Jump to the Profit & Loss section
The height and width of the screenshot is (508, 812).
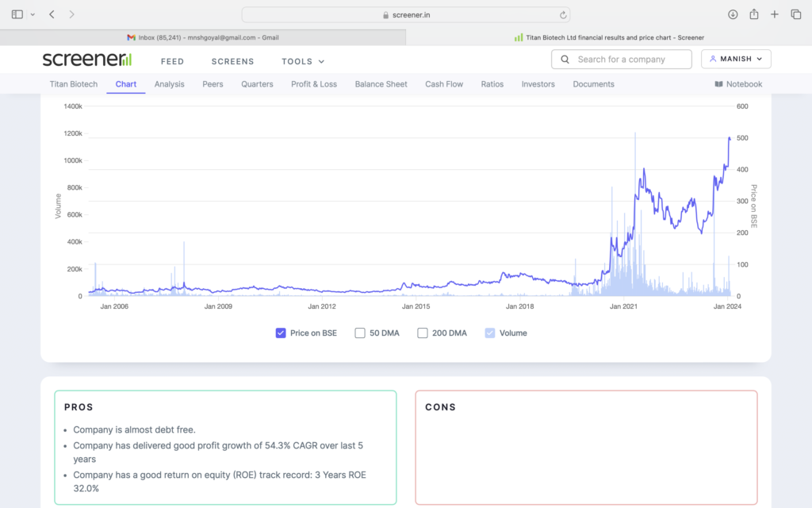point(314,84)
